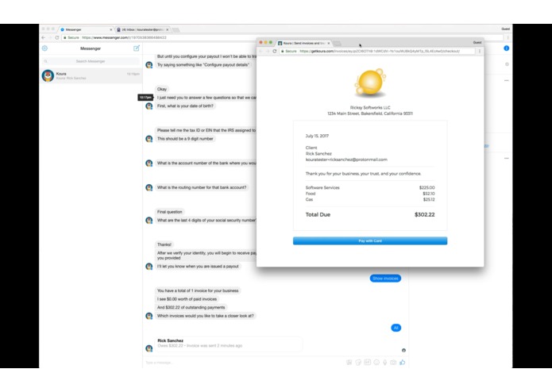Open the Koura conversation in sidebar
This screenshot has width=552, height=392.
(x=91, y=75)
